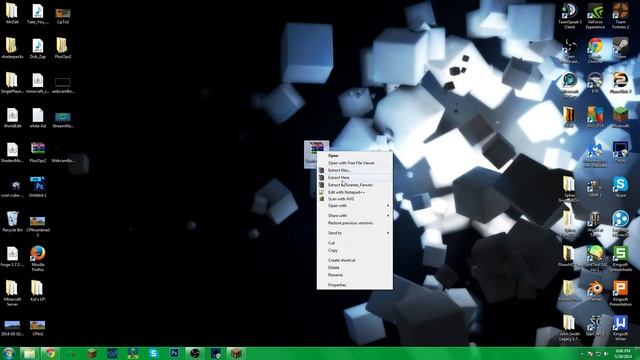The width and height of the screenshot is (640, 360).
Task: Open Photoshop from the taskbar
Action: (174, 353)
